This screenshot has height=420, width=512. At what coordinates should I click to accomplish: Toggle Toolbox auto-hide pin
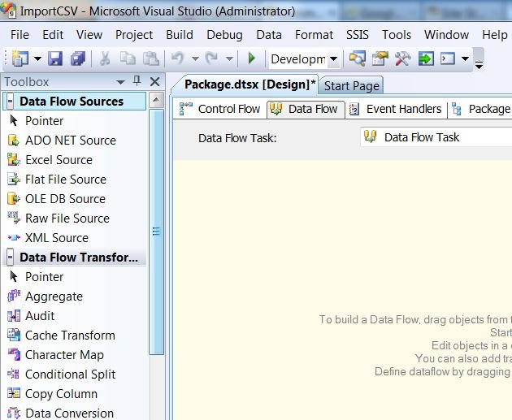(137, 81)
